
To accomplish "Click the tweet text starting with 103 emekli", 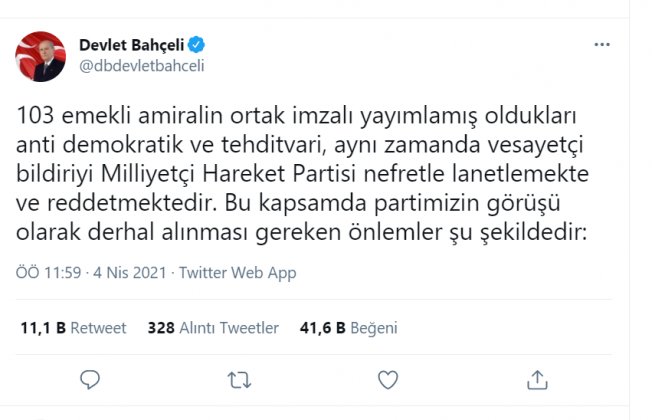I will point(302,174).
